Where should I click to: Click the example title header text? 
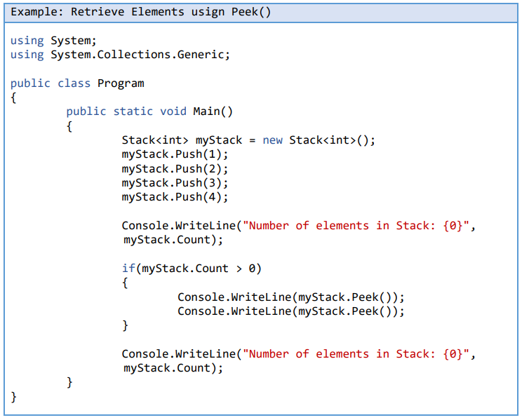(141, 12)
